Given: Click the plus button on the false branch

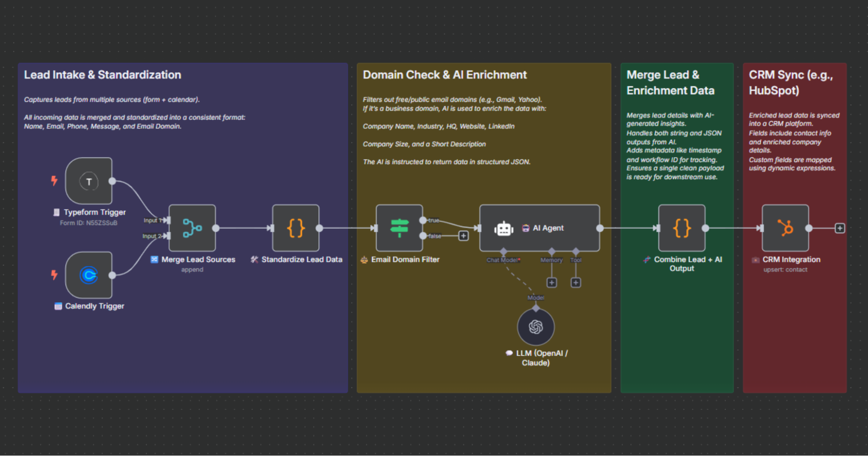Looking at the screenshot, I should click(x=463, y=236).
